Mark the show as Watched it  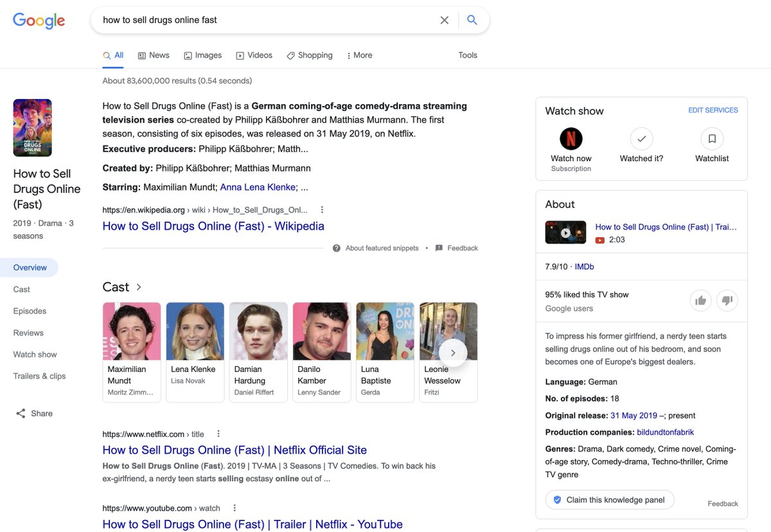click(x=641, y=138)
